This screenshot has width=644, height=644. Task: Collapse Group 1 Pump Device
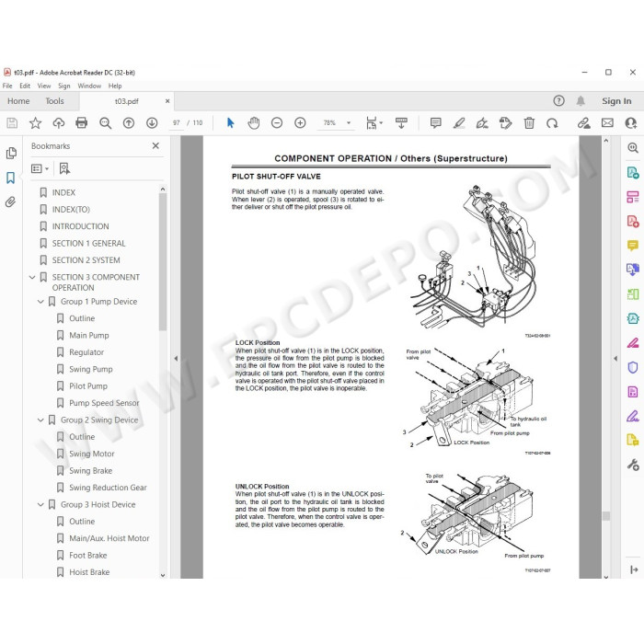(40, 302)
